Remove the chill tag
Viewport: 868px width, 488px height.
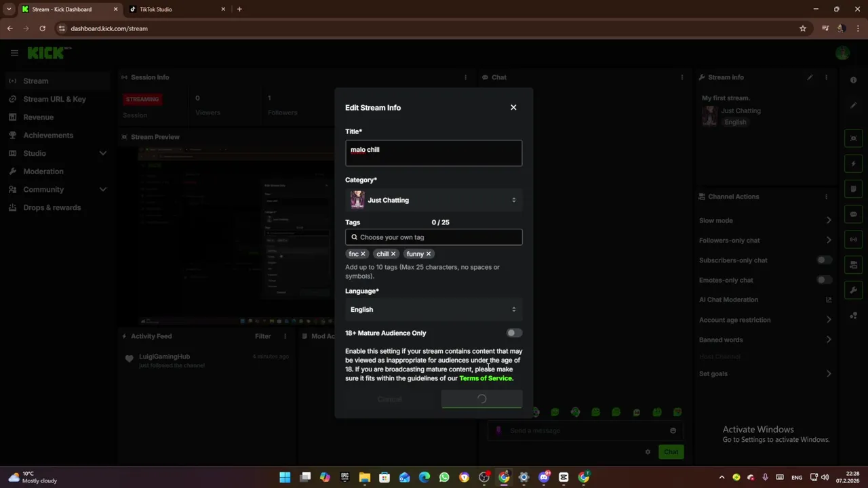[393, 253]
